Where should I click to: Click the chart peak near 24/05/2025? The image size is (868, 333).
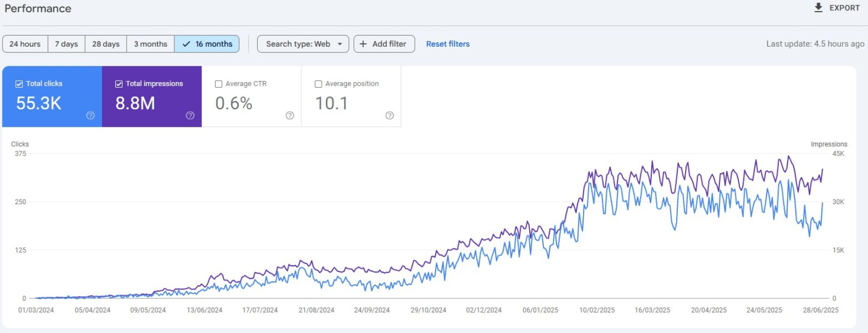coord(789,156)
